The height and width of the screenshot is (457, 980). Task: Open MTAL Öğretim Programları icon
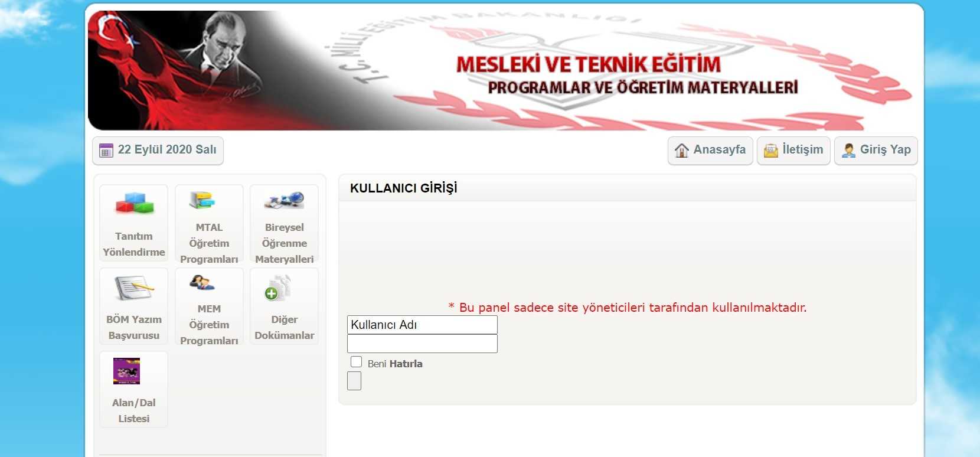coord(202,200)
